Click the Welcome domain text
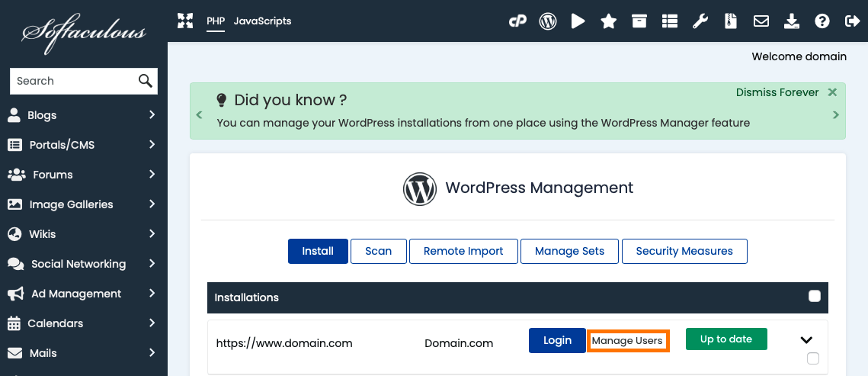868x376 pixels. 799,56
